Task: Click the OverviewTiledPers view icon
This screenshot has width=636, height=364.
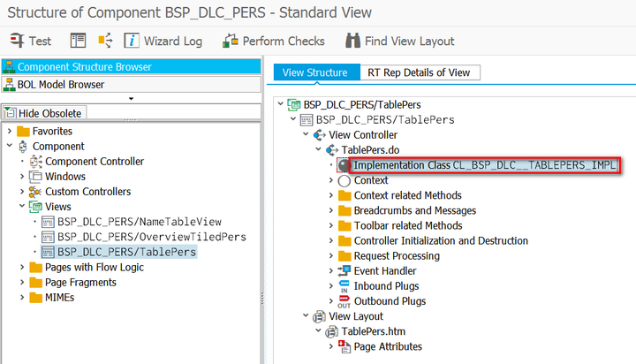Action: pos(48,237)
